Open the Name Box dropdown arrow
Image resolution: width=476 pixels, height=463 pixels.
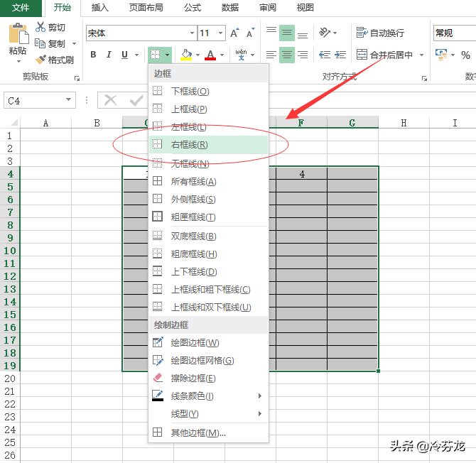click(x=69, y=99)
